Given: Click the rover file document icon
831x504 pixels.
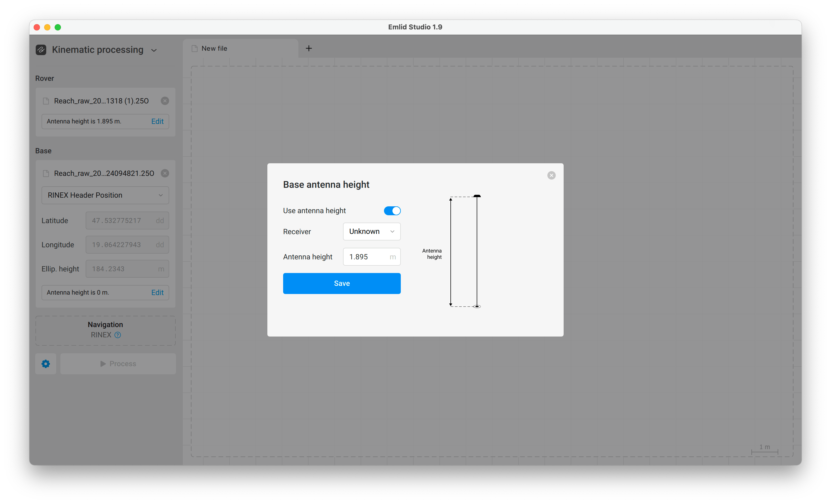Looking at the screenshot, I should pos(46,101).
